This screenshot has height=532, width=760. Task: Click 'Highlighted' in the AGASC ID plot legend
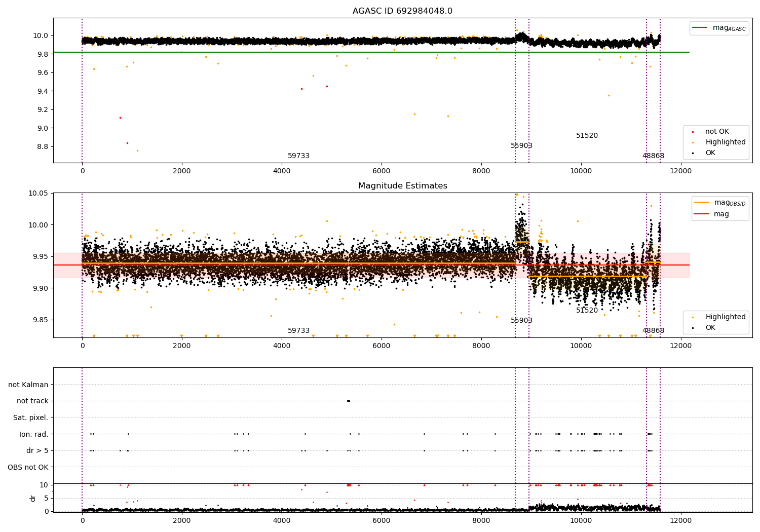[x=725, y=142]
